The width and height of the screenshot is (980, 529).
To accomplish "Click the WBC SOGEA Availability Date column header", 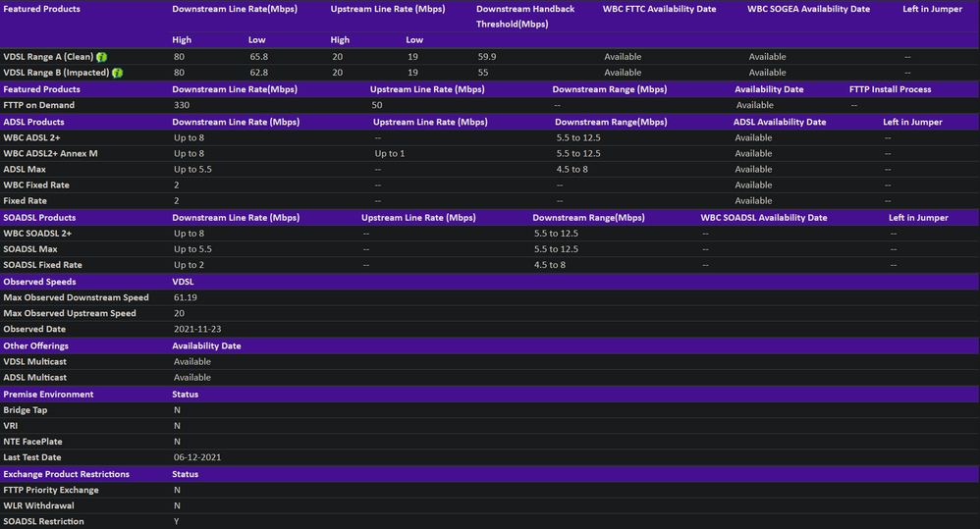I will pos(808,9).
